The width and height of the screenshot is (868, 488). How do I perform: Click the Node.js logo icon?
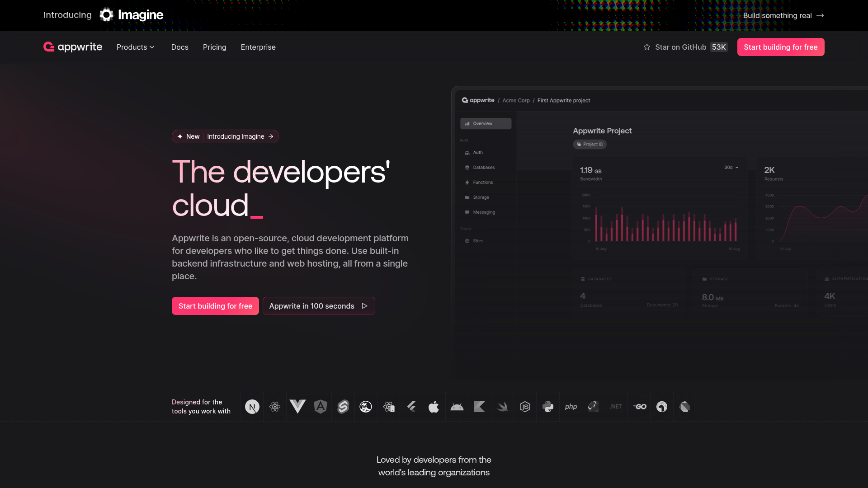(525, 407)
